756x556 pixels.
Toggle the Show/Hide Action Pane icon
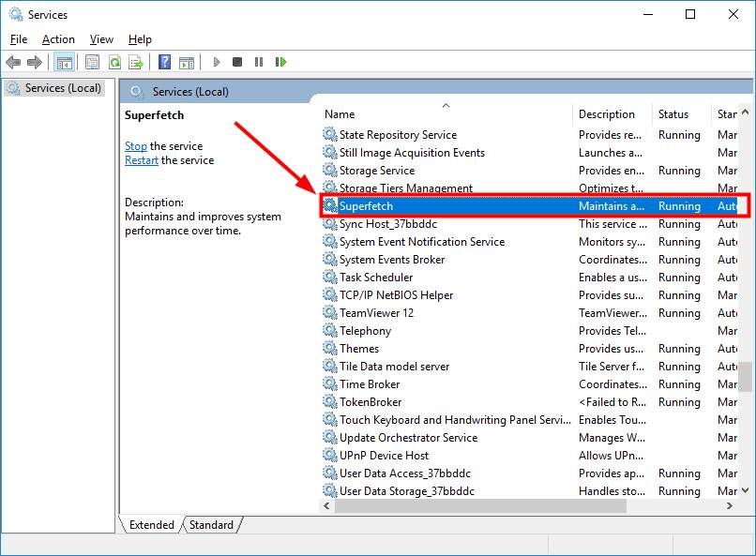click(188, 62)
